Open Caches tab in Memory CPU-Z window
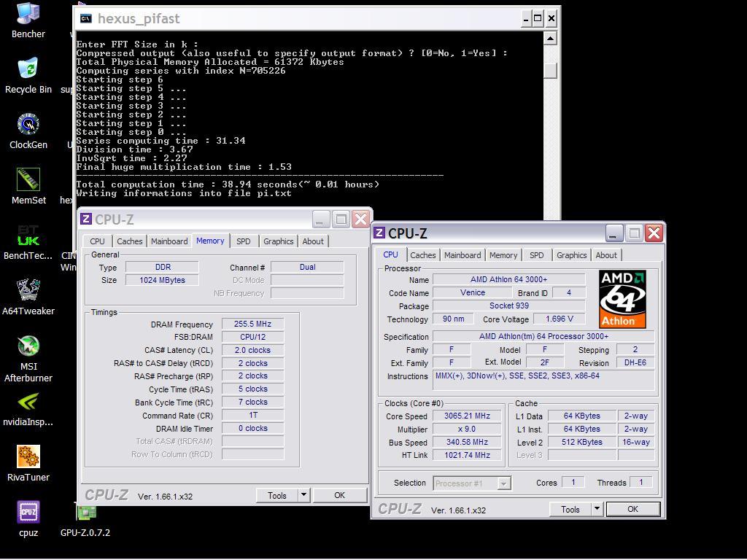Viewport: 747px width, 560px height. [x=130, y=241]
